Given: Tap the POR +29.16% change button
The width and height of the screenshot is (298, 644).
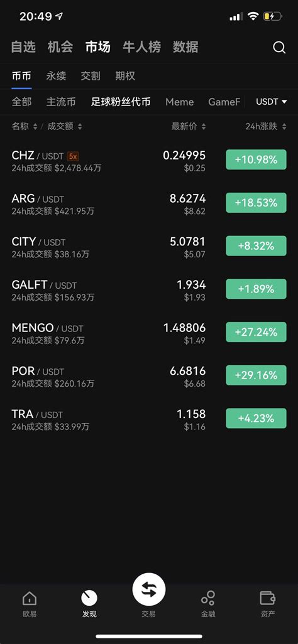Looking at the screenshot, I should [256, 375].
